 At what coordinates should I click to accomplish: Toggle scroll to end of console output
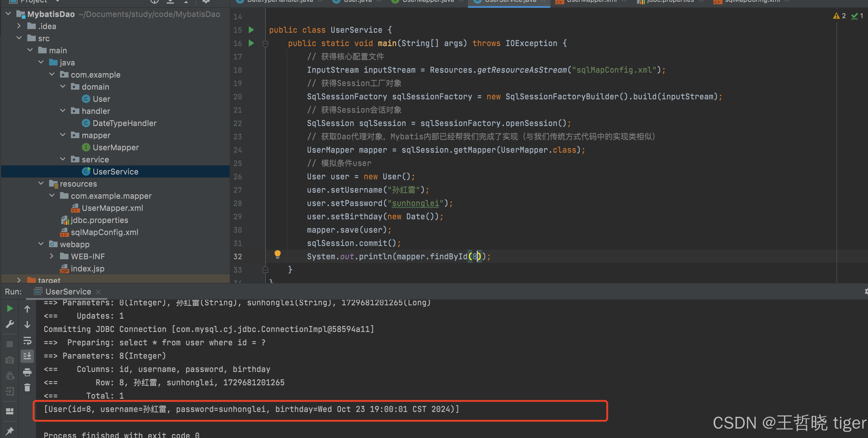pyautogui.click(x=27, y=356)
